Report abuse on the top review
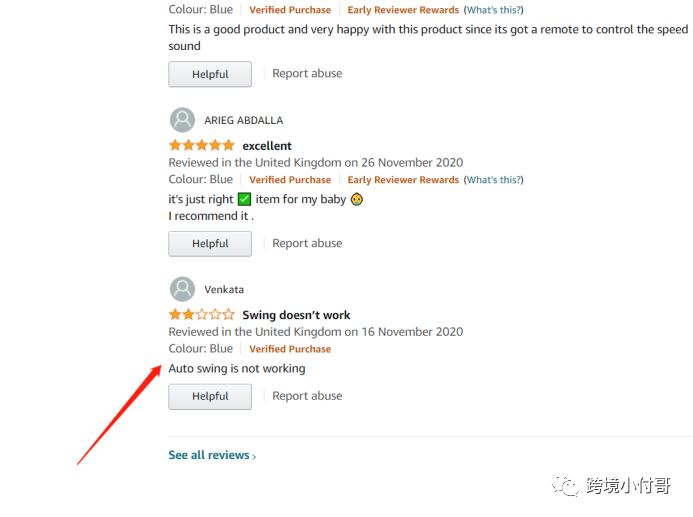This screenshot has height=517, width=693. [x=307, y=73]
